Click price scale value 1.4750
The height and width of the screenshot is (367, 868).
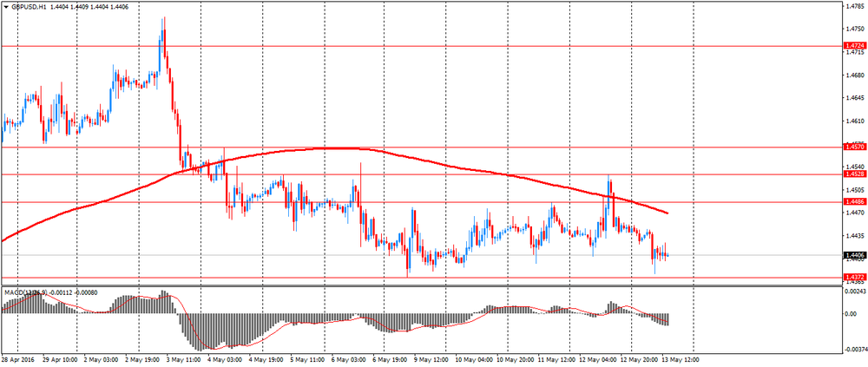(853, 29)
